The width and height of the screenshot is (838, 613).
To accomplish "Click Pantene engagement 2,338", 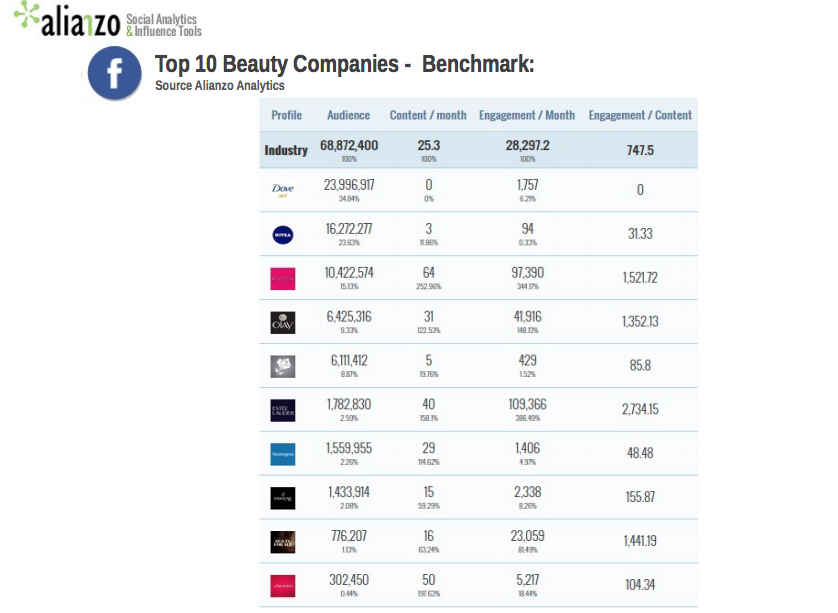I will [527, 492].
